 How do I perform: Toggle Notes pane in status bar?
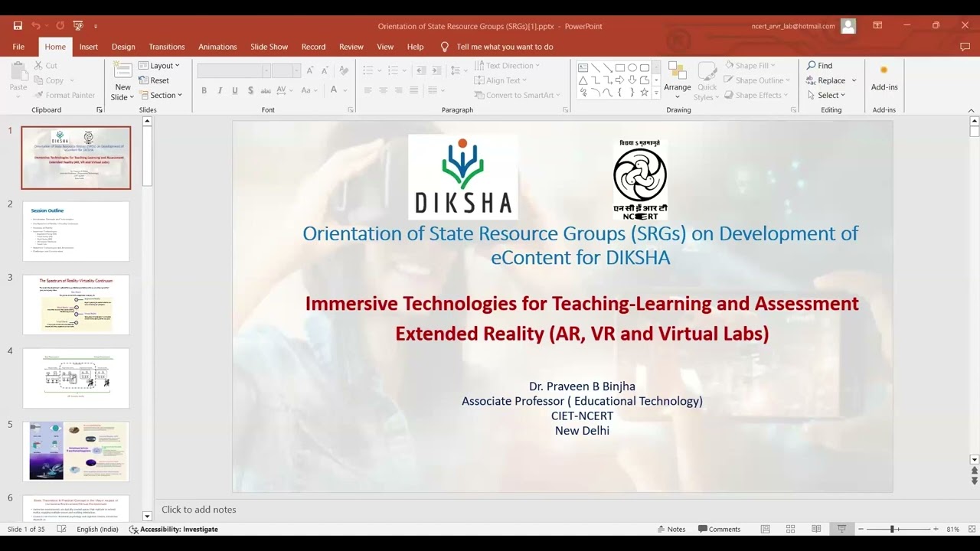[671, 529]
